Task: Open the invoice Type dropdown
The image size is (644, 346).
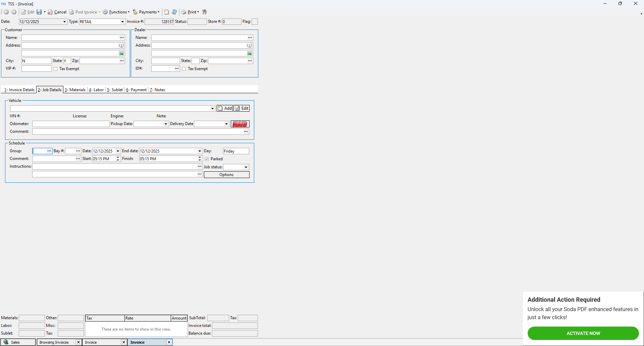Action: (122, 22)
